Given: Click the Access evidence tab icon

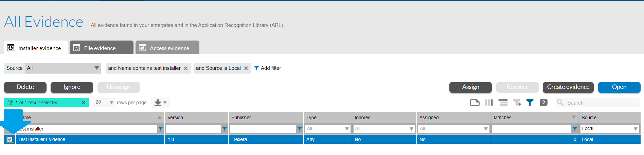Looking at the screenshot, I should click(142, 48).
